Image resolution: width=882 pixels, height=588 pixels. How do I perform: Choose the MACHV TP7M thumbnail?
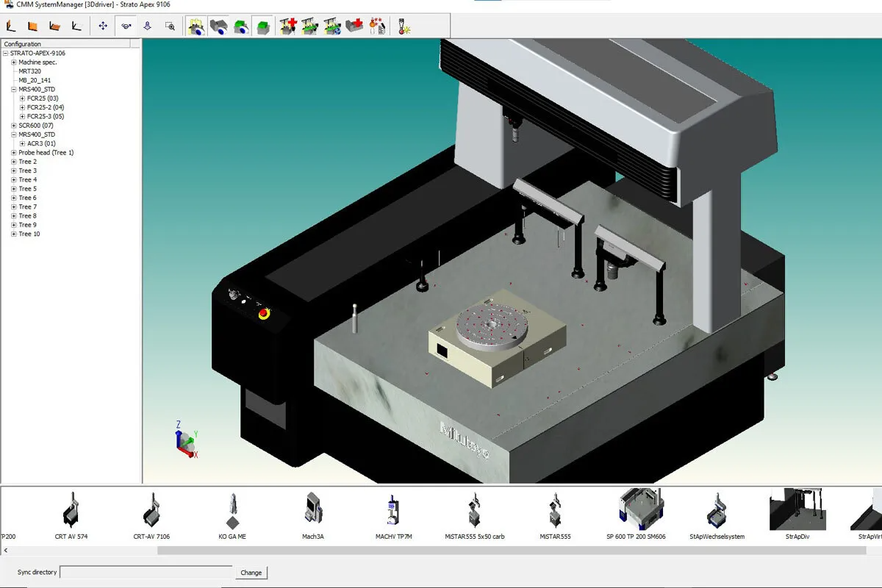coord(393,511)
